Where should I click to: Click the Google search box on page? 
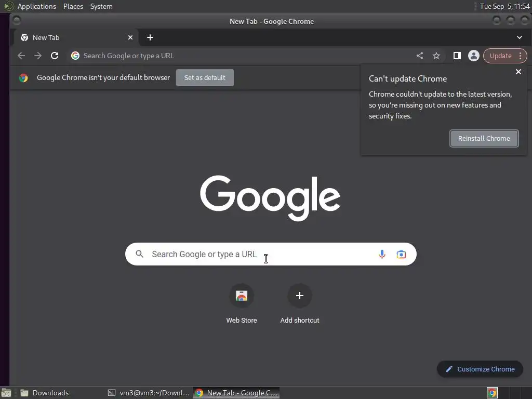[x=270, y=254]
